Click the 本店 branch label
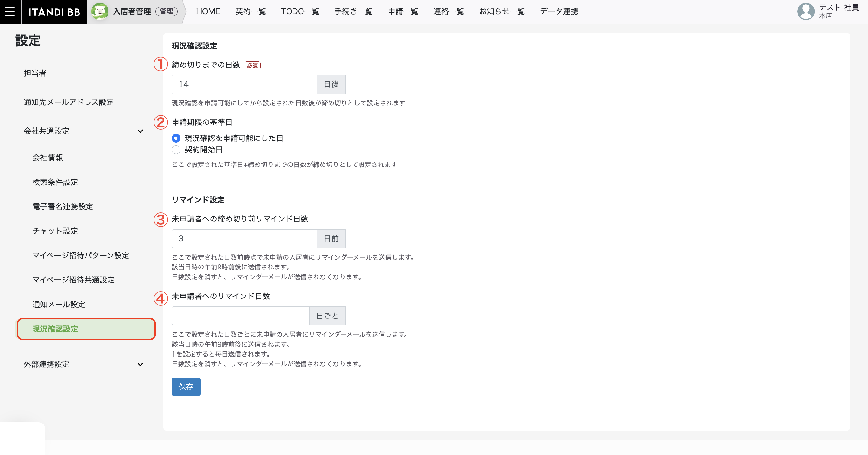 825,16
